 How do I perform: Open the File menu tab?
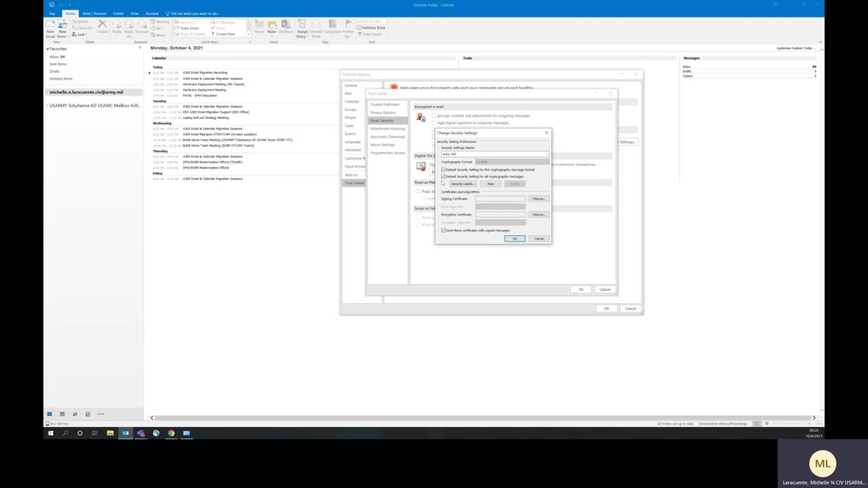(x=52, y=14)
